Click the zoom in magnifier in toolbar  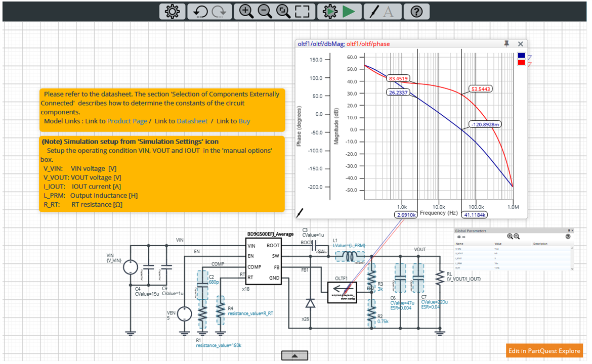pos(246,11)
